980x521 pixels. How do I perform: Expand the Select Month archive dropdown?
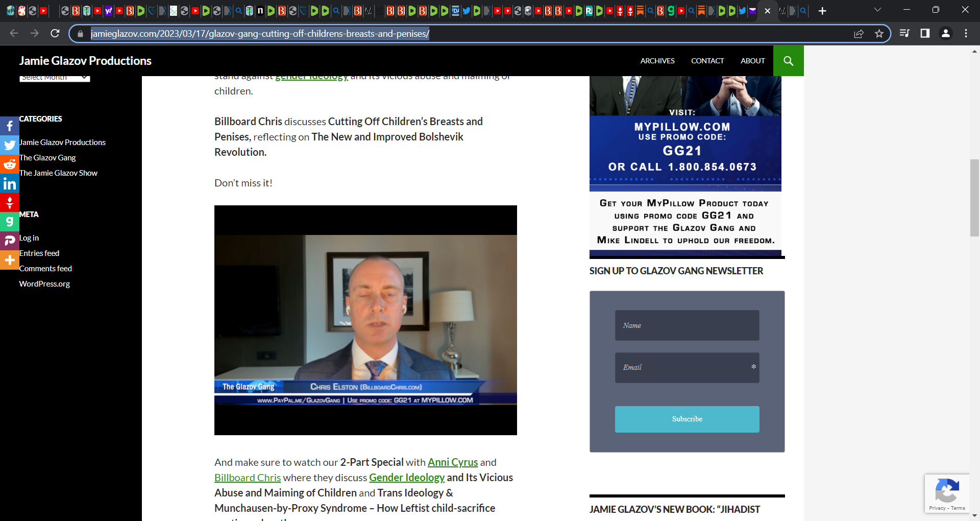coord(55,78)
